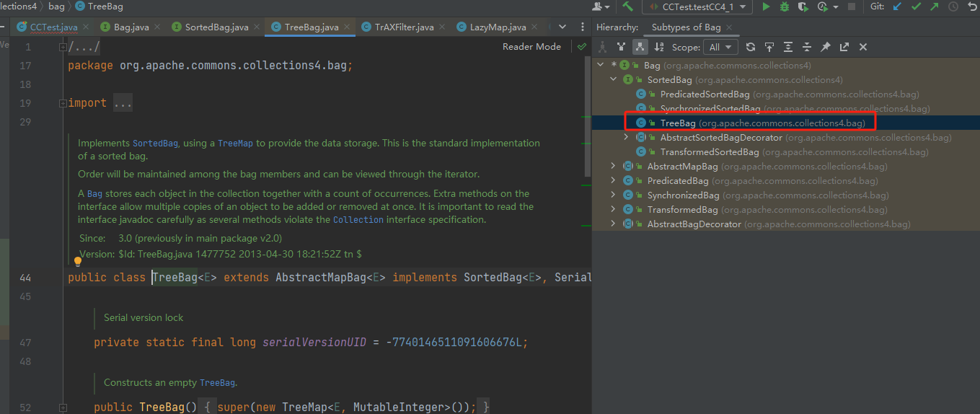
Task: Show Class Hierarchy icon in Hierarchy toolbar
Action: click(x=603, y=47)
